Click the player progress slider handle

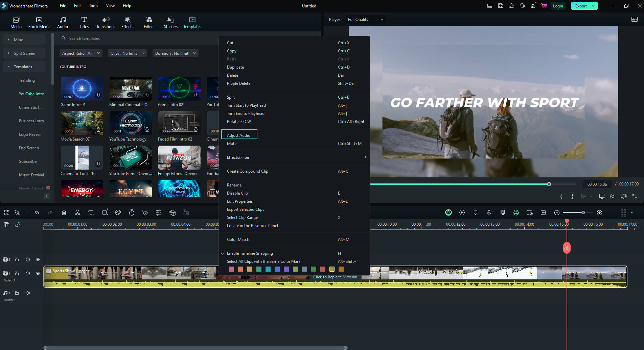coord(549,184)
